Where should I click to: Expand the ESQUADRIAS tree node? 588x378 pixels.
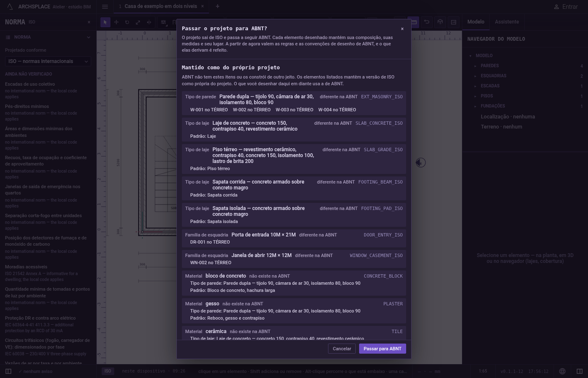pyautogui.click(x=475, y=76)
